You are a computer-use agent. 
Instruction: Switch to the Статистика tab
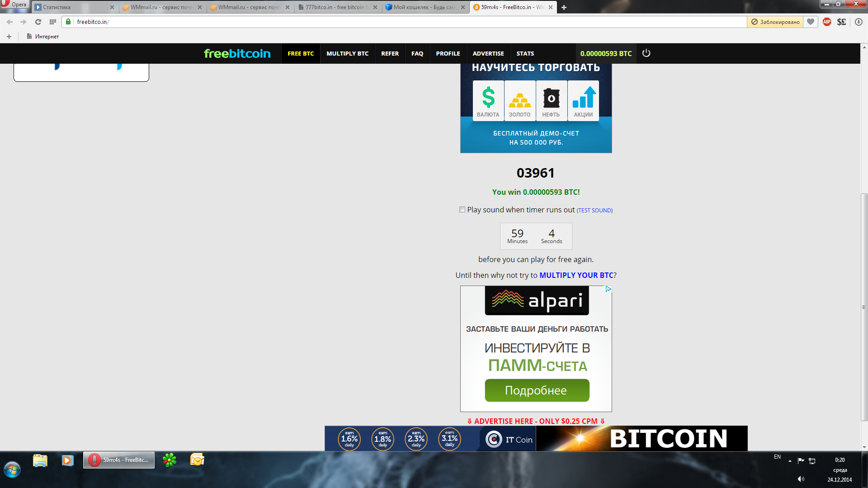click(x=72, y=7)
